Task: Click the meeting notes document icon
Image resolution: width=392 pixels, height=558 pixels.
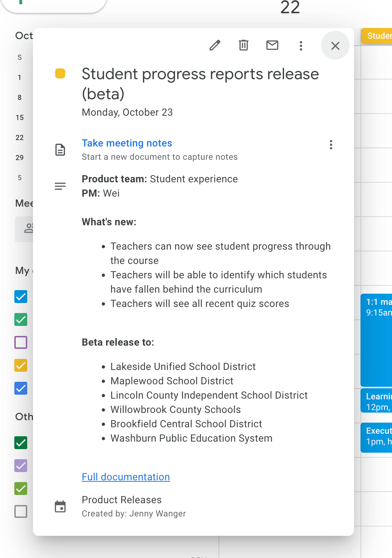Action: pos(60,150)
